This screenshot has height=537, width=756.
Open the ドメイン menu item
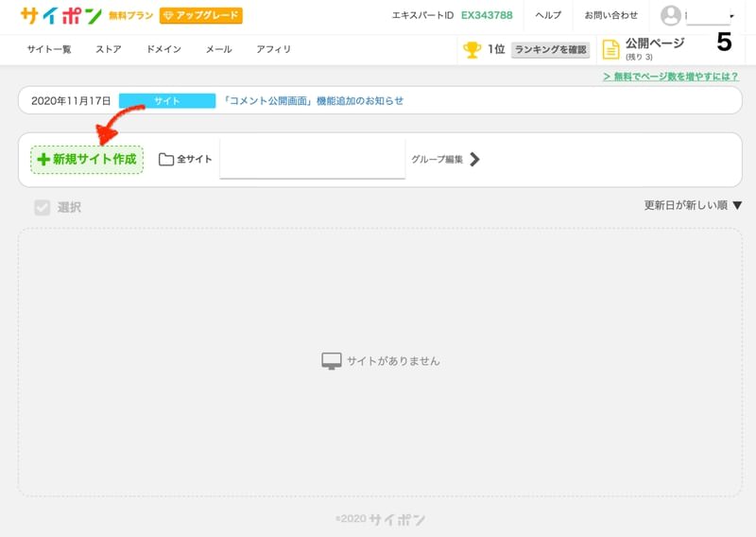163,49
